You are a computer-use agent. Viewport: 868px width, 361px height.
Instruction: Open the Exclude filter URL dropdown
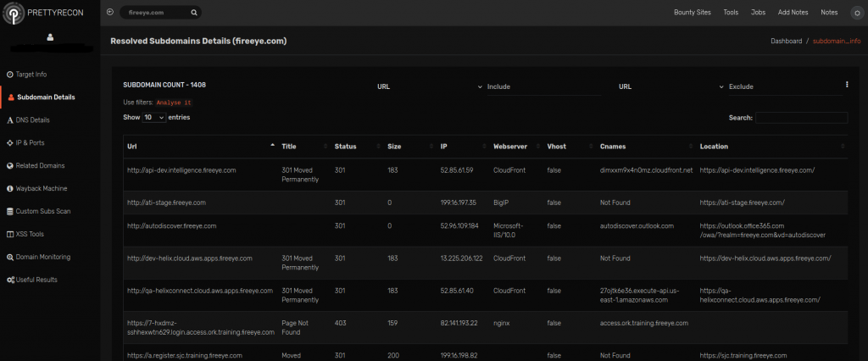click(671, 87)
